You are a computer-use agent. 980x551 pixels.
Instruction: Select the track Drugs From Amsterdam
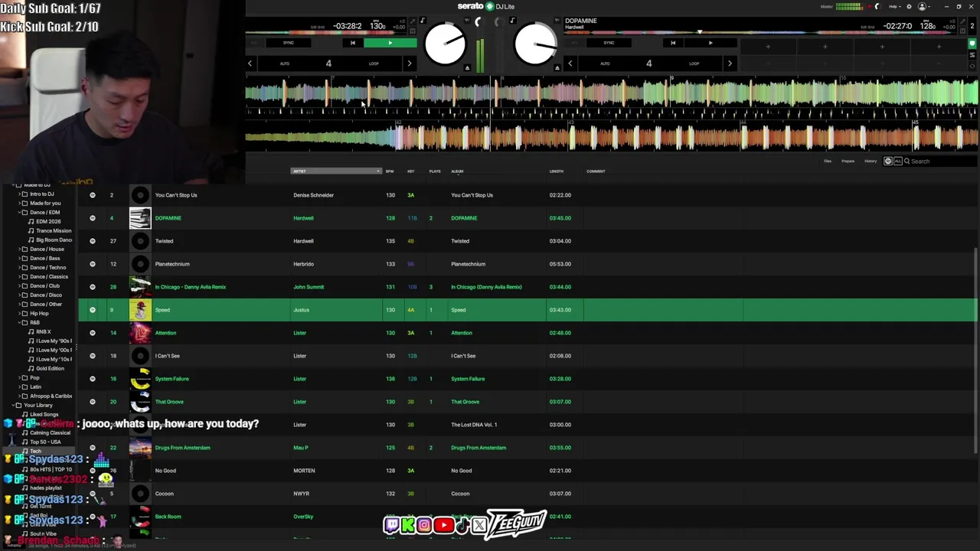(528, 448)
